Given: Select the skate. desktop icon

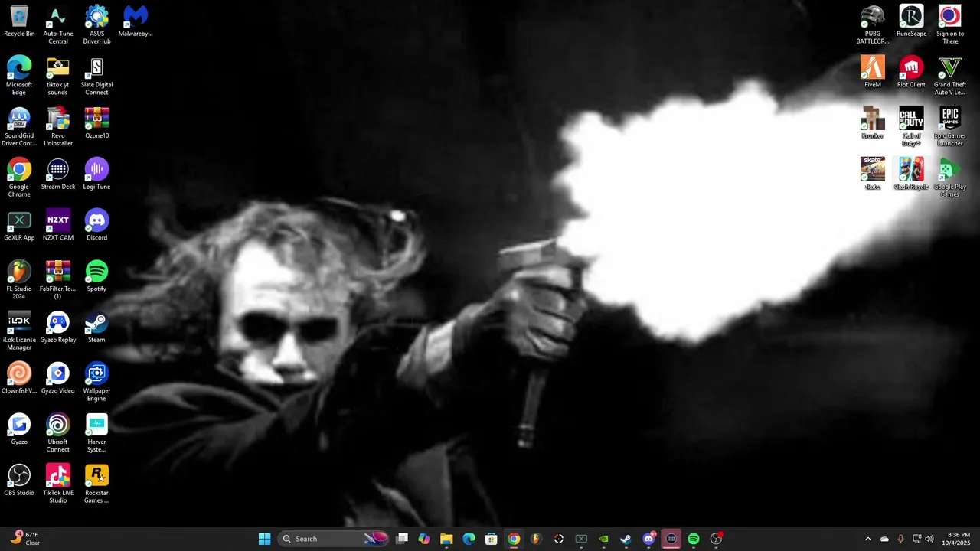Looking at the screenshot, I should click(x=873, y=174).
